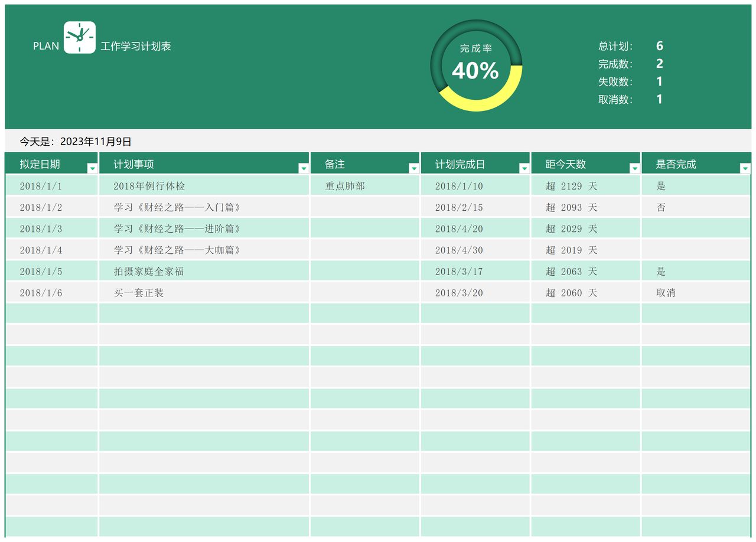Image resolution: width=756 pixels, height=542 pixels.
Task: Open the 距今天数 column filter dropdown
Action: click(634, 168)
